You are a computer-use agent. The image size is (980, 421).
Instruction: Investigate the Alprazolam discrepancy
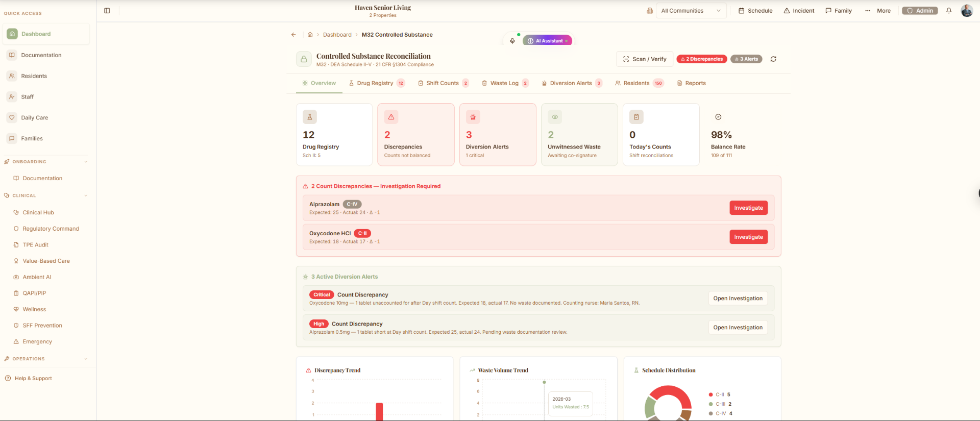[x=748, y=208]
